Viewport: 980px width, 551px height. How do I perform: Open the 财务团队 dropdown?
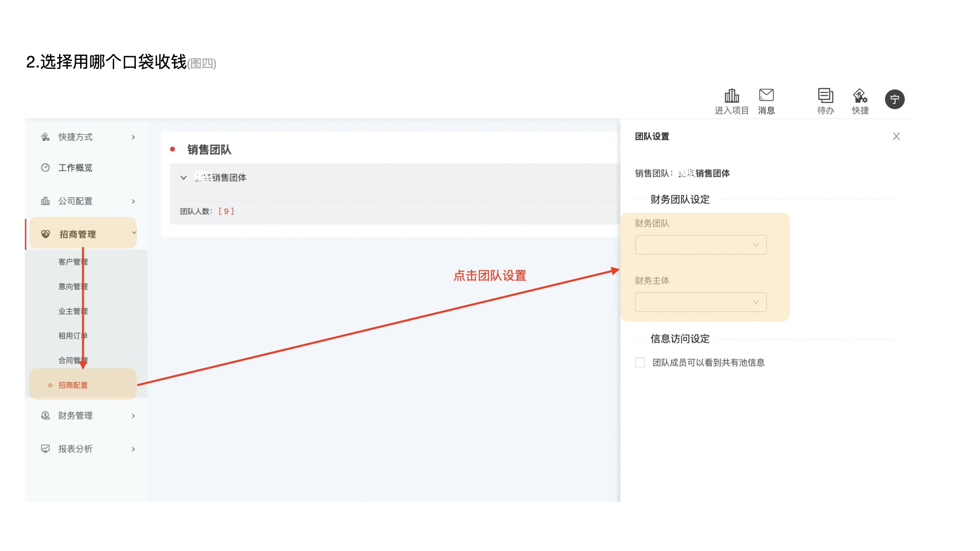[700, 245]
